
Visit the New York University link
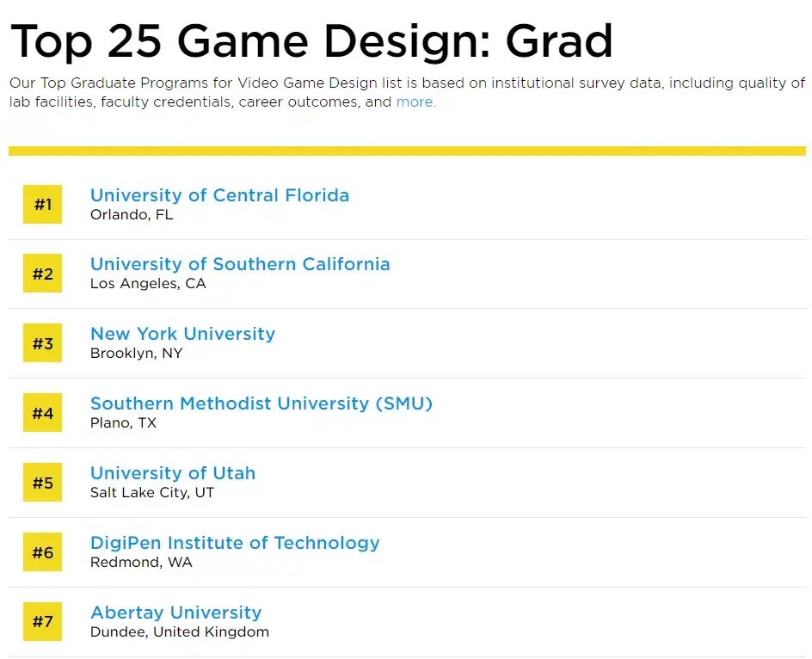coord(182,334)
